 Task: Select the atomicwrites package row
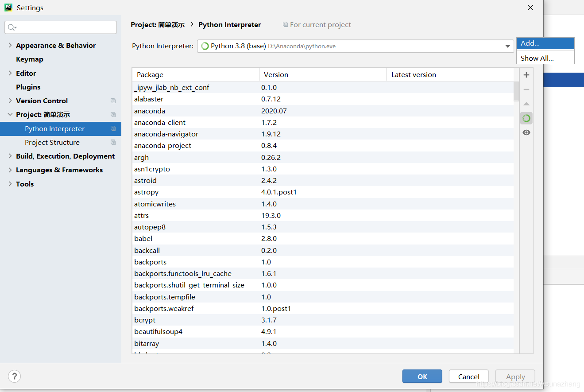point(323,204)
